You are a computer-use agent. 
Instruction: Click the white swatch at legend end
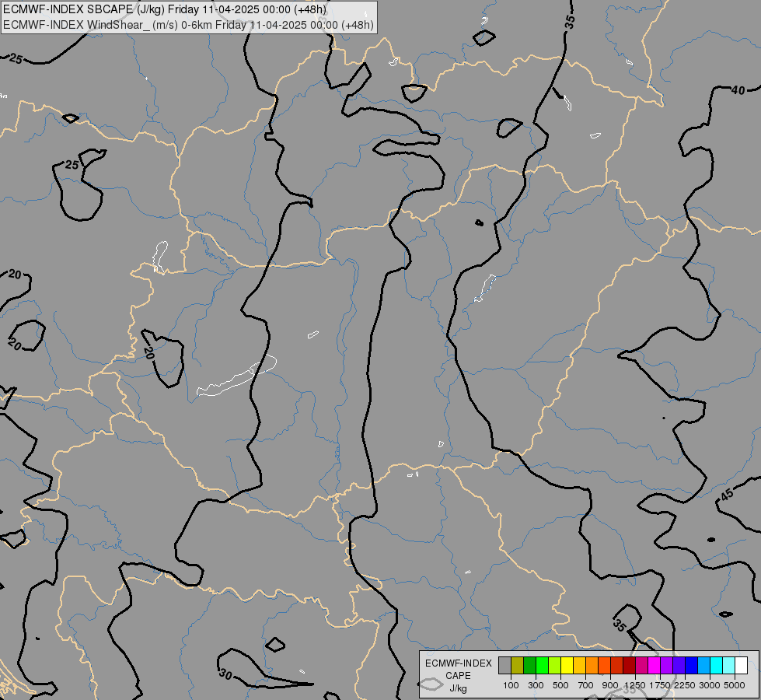click(x=741, y=666)
